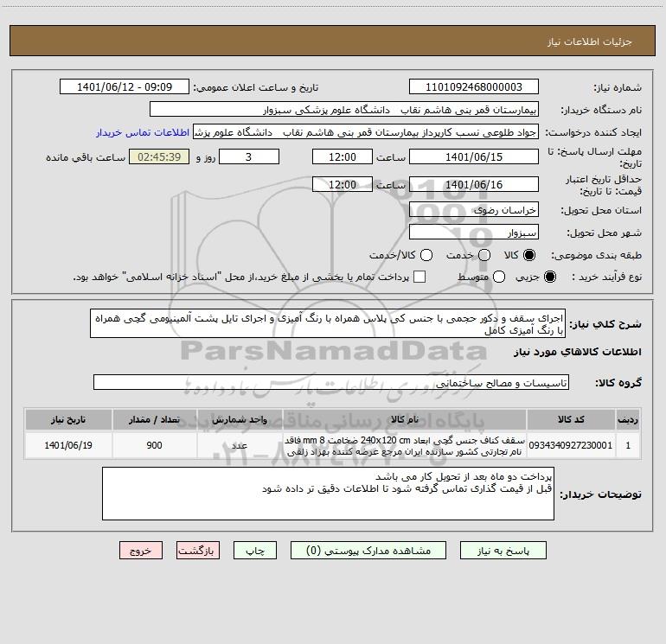Select the کالا radio button
Viewport: 666px width, 644px height.
[529, 255]
